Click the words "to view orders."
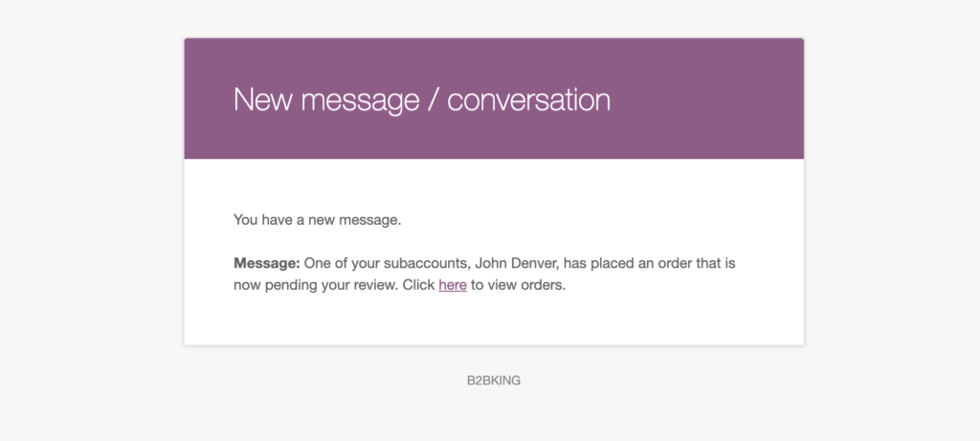The width and height of the screenshot is (980, 441). [x=518, y=285]
